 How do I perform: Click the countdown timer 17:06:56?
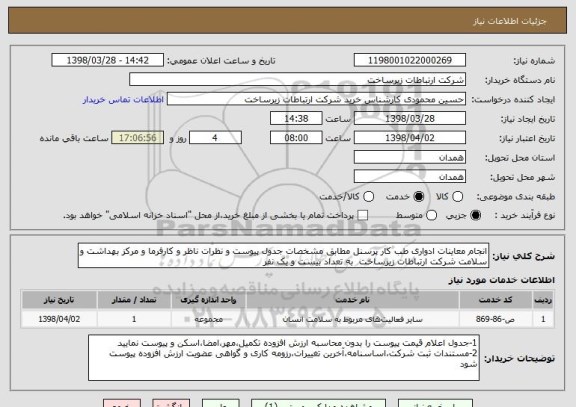(x=138, y=138)
